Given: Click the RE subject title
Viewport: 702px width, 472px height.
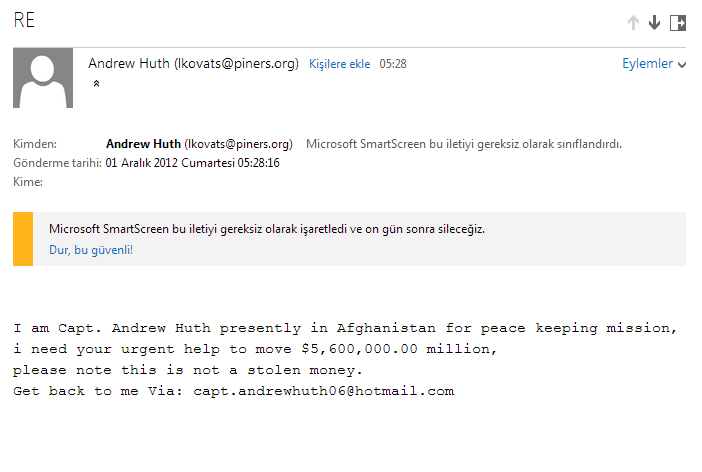Looking at the screenshot, I should [x=24, y=21].
